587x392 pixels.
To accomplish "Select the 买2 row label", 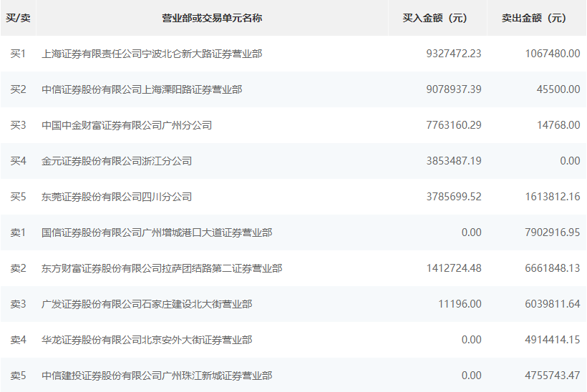I will click(x=18, y=89).
